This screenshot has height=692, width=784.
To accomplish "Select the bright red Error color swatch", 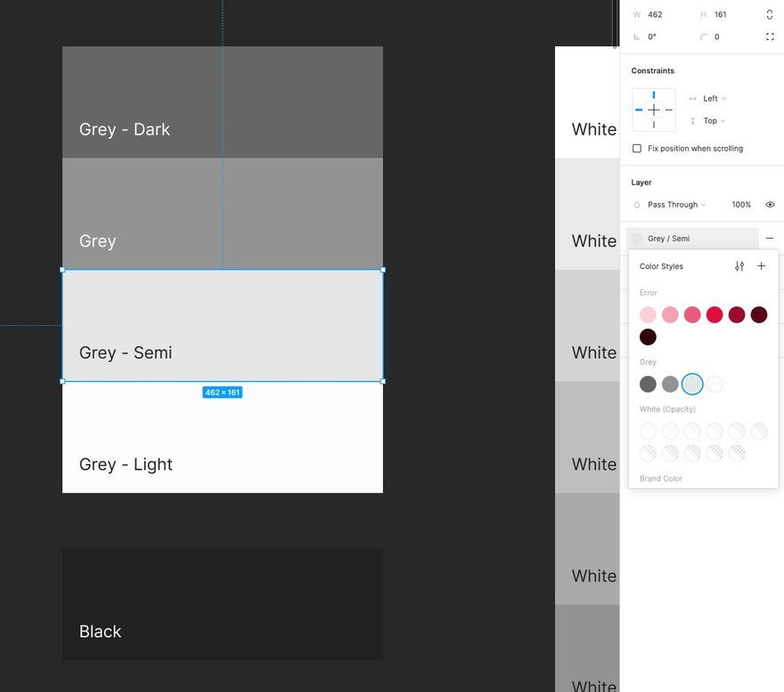I will [714, 315].
